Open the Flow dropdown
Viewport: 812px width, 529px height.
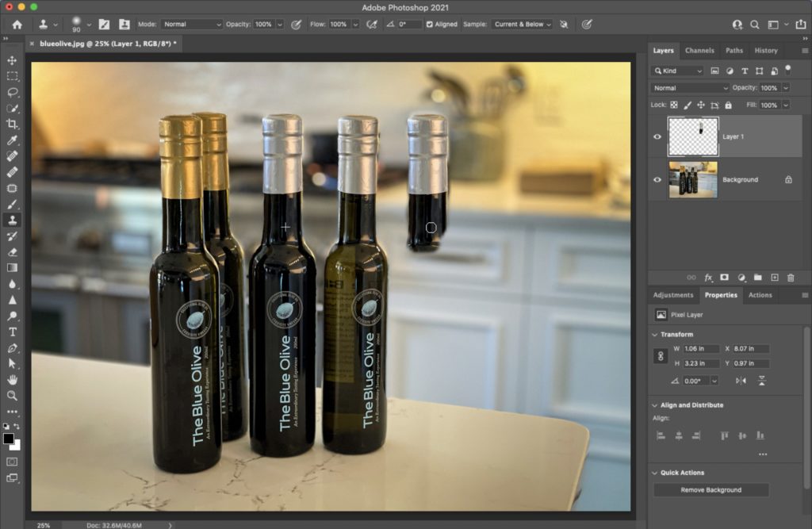click(355, 25)
